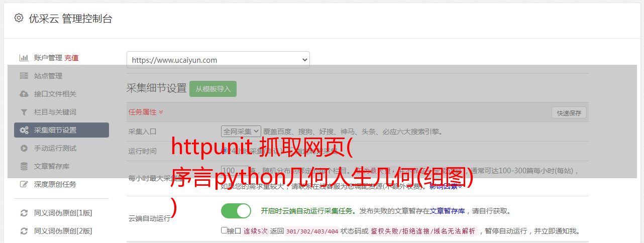The width and height of the screenshot is (644, 243).
Task: Click the database icon for 文章暂存库
Action: pos(24,166)
